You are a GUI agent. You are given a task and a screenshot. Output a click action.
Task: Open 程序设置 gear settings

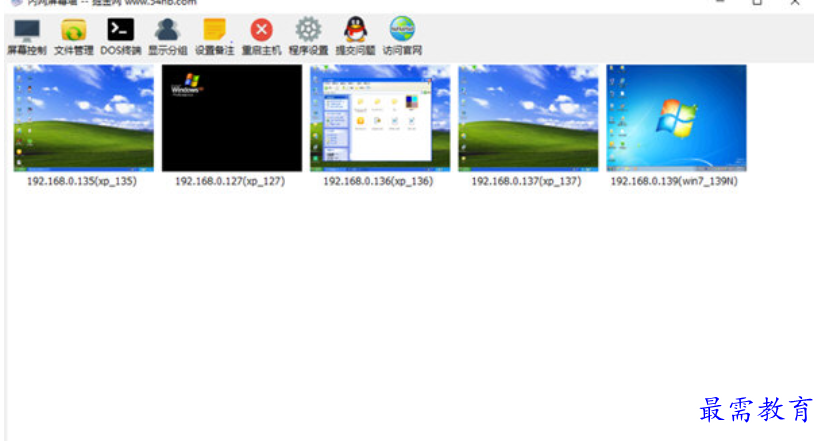coord(308,37)
